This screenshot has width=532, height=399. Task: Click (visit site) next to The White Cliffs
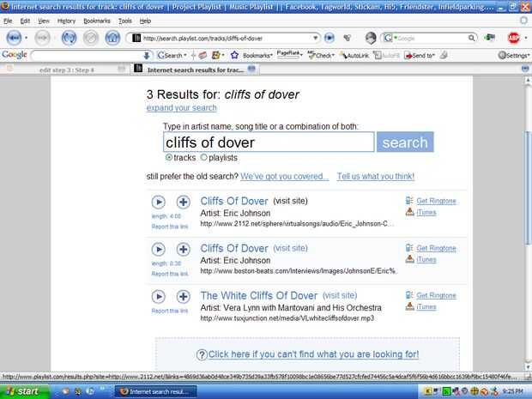340,295
